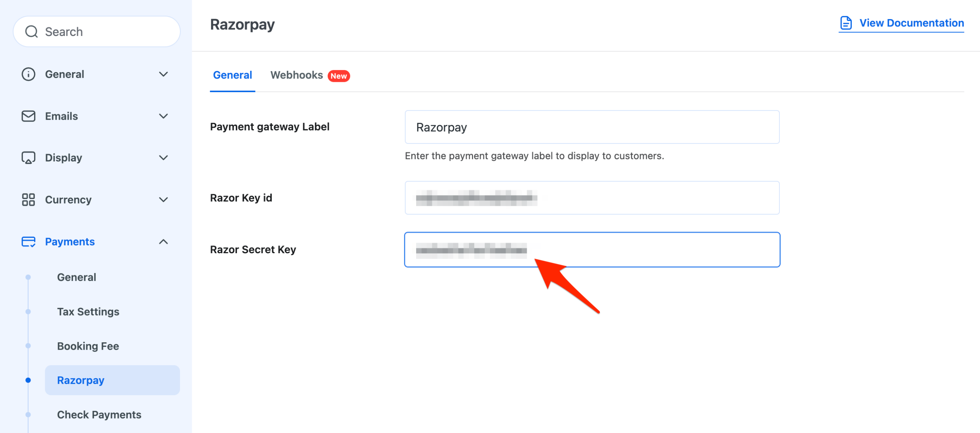Click the Emails envelope icon

click(x=28, y=116)
